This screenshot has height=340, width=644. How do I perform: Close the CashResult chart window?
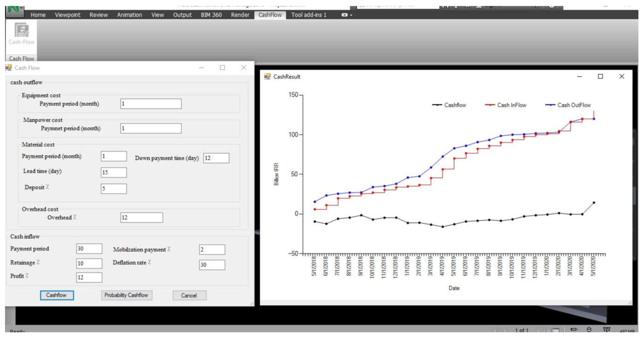pyautogui.click(x=622, y=76)
